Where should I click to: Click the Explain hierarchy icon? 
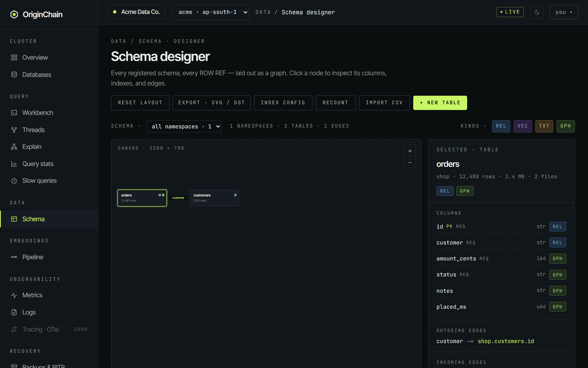[14, 147]
